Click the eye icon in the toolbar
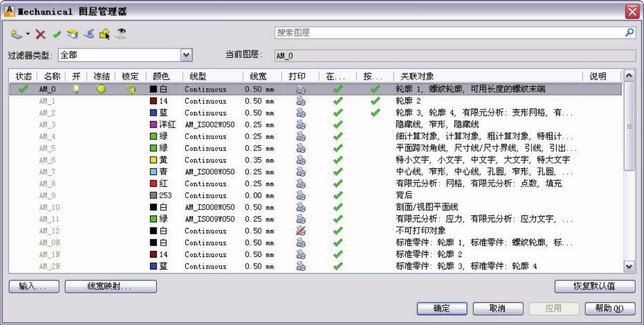Viewport: 644px width, 325px height. click(x=121, y=34)
